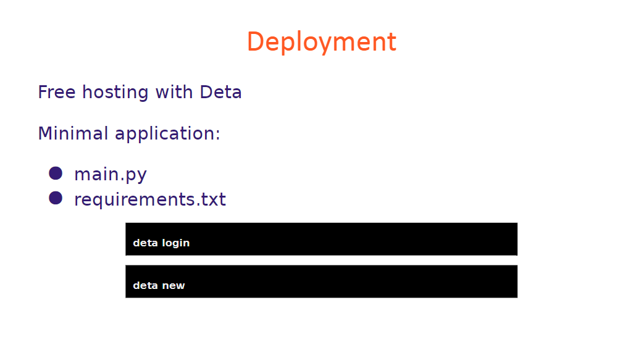
Task: Click the word hosting in first line
Action: pos(115,93)
